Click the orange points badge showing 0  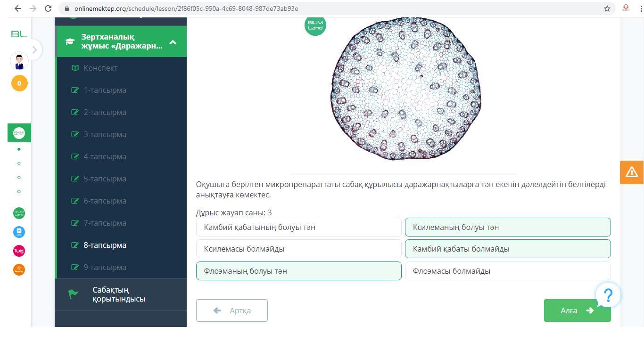19,83
